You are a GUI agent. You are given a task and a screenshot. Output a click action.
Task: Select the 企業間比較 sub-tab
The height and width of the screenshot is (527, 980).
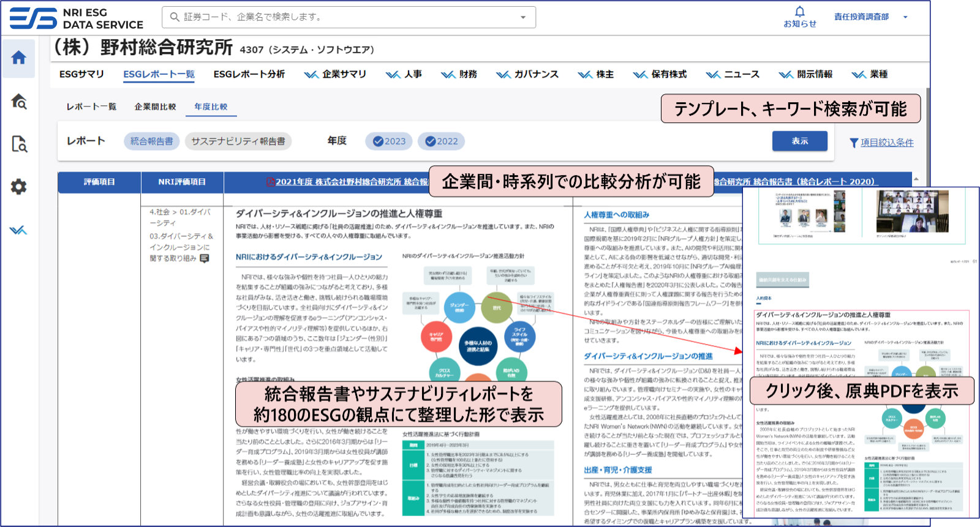click(x=155, y=107)
